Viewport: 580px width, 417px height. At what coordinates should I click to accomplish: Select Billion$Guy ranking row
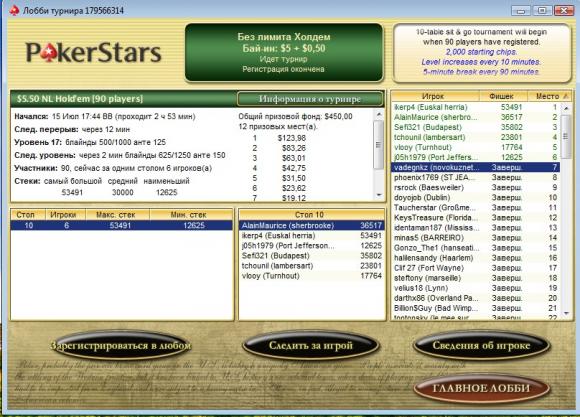(x=476, y=308)
